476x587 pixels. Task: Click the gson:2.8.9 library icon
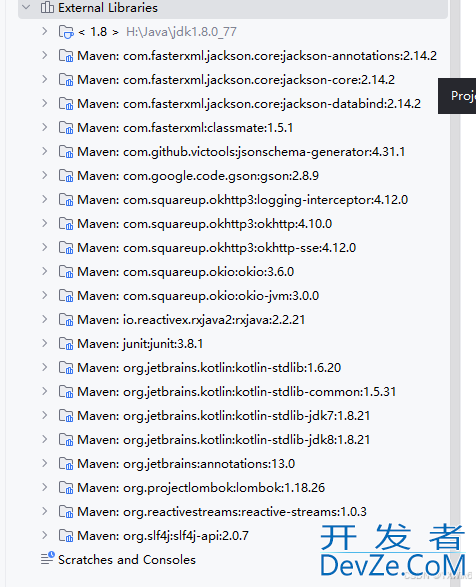click(x=66, y=176)
